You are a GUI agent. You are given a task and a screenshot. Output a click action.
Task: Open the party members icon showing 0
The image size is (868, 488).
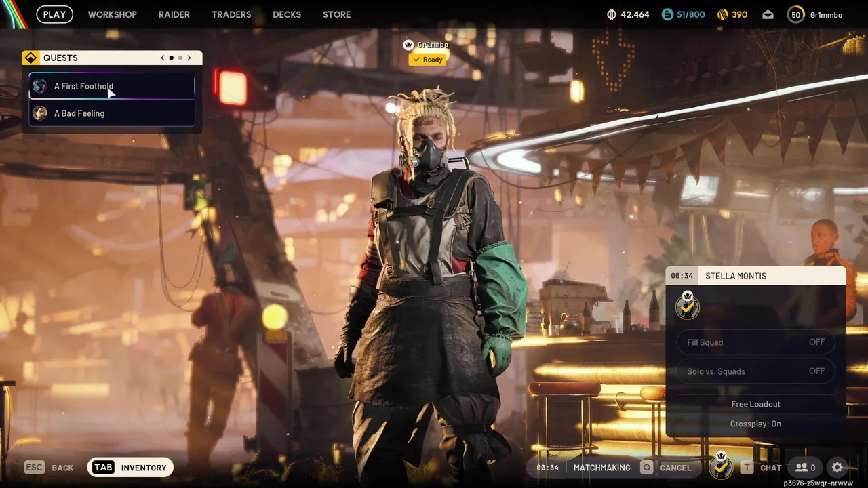pyautogui.click(x=806, y=468)
